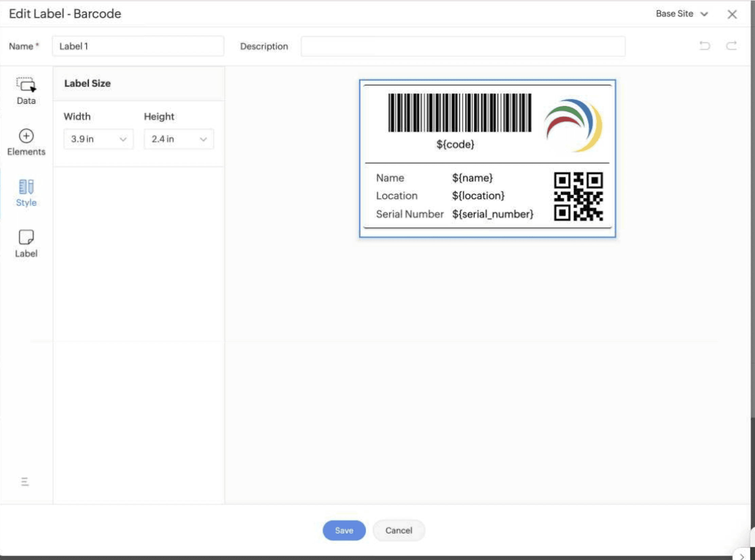The width and height of the screenshot is (755, 560).
Task: Click the Name input field
Action: coord(138,46)
